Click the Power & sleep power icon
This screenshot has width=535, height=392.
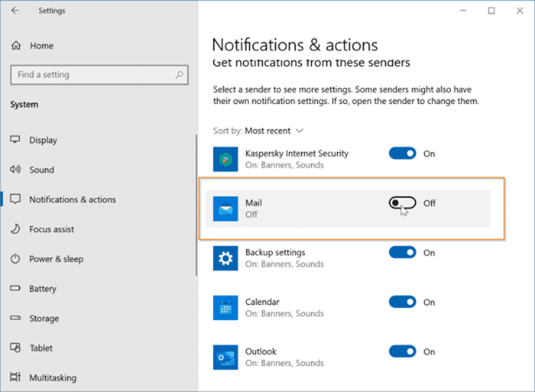15,258
